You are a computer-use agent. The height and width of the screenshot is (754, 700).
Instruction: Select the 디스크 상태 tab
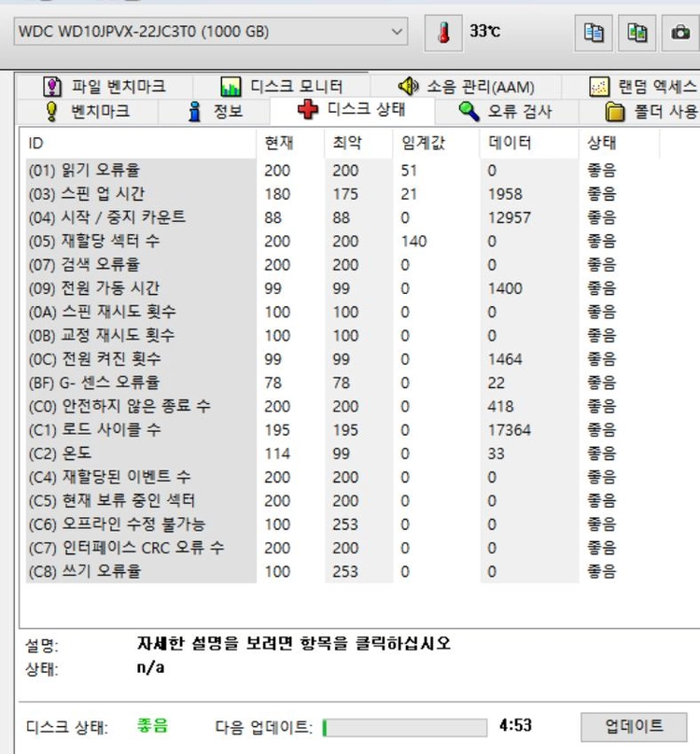352,110
